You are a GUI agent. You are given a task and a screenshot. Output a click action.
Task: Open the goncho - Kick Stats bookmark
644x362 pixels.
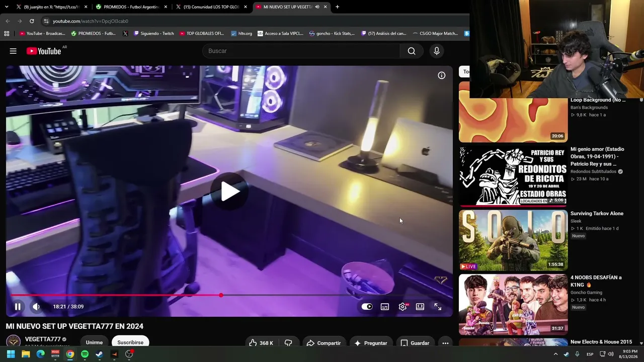(332, 34)
